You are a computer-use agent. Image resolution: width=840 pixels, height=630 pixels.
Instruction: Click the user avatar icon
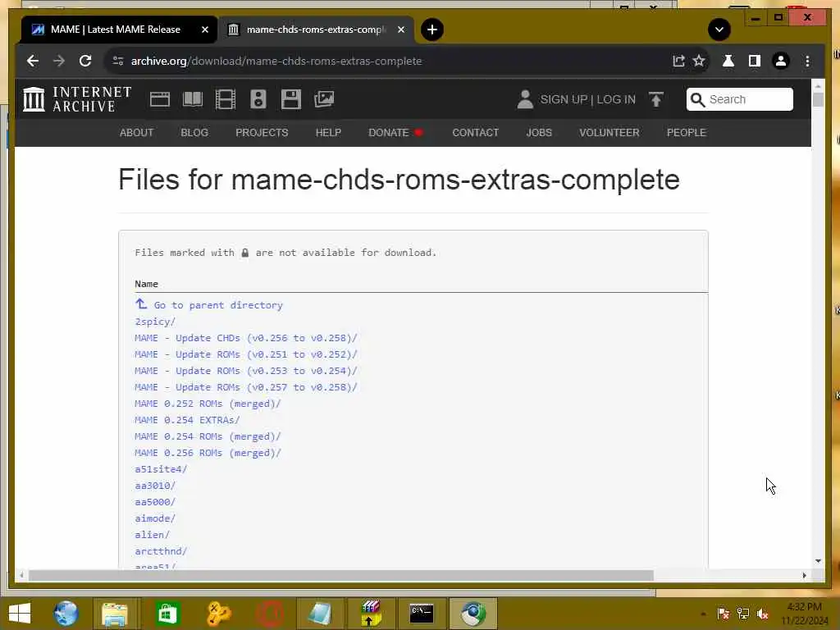[x=525, y=99]
